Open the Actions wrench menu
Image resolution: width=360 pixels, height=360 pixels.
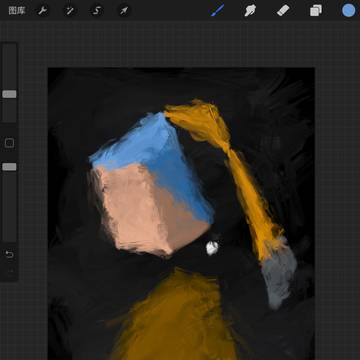click(x=43, y=11)
